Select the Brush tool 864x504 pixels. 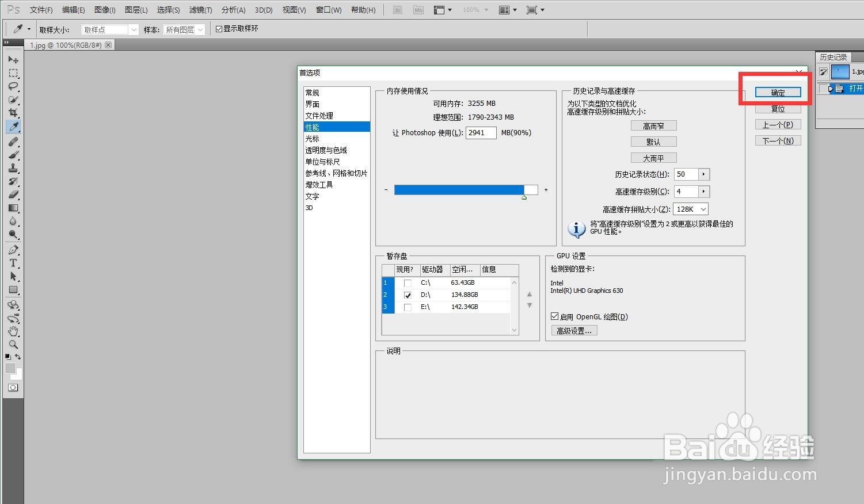[x=13, y=155]
